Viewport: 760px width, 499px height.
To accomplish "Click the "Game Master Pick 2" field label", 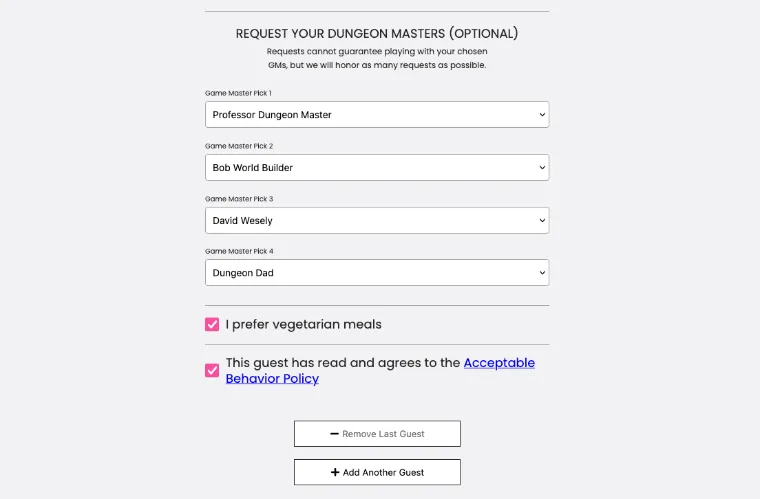I will (x=238, y=146).
